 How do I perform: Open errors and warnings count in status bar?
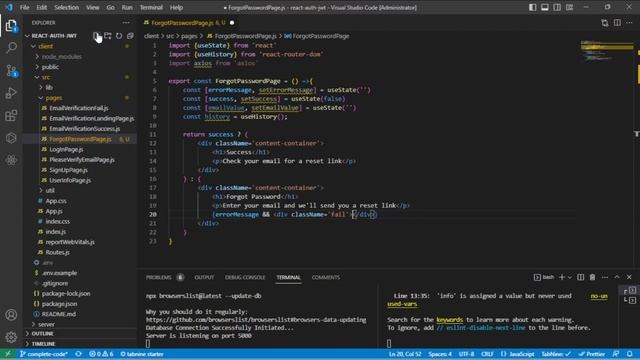101,354
